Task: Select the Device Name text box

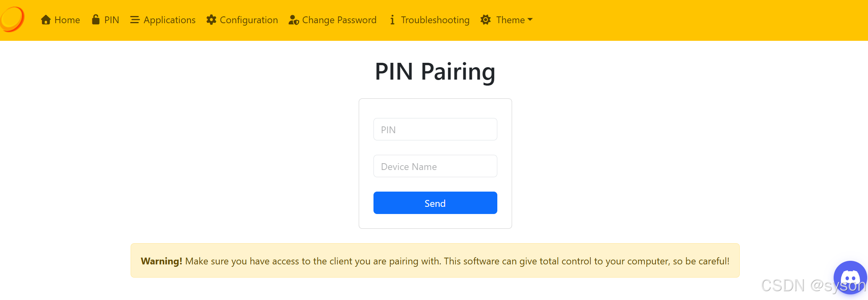Action: point(435,166)
